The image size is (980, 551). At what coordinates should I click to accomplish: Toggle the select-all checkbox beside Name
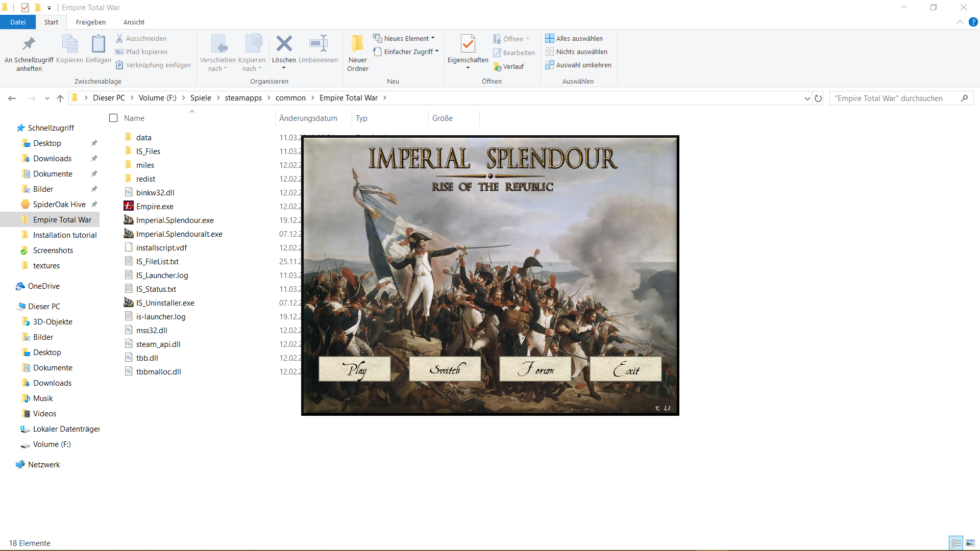click(113, 118)
